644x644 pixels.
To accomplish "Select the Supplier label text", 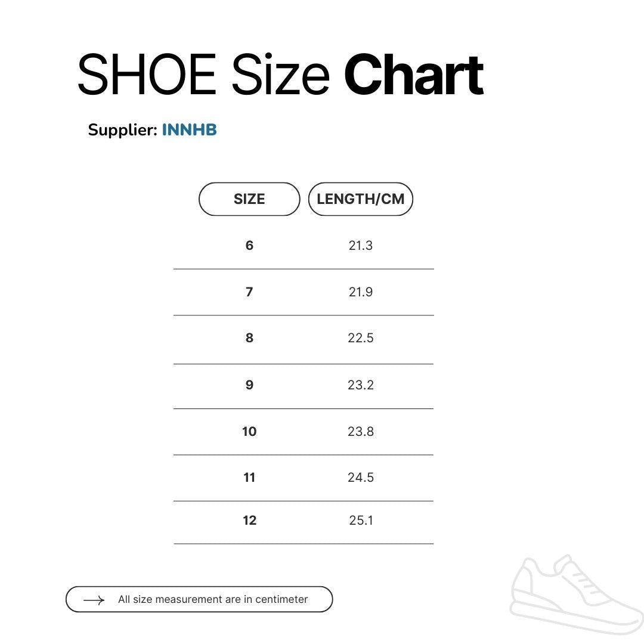I will point(122,130).
